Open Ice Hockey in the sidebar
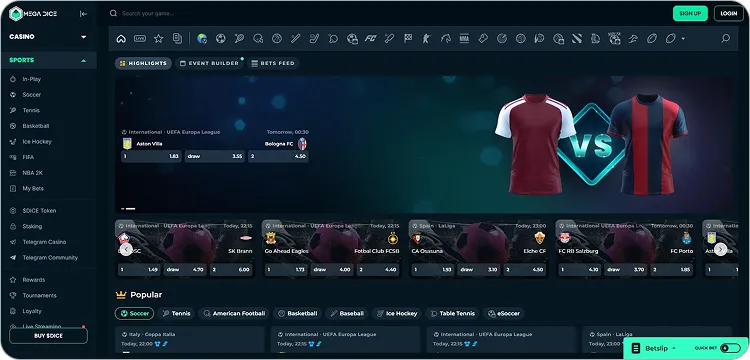Screen dimensions: 750x360 click(37, 142)
